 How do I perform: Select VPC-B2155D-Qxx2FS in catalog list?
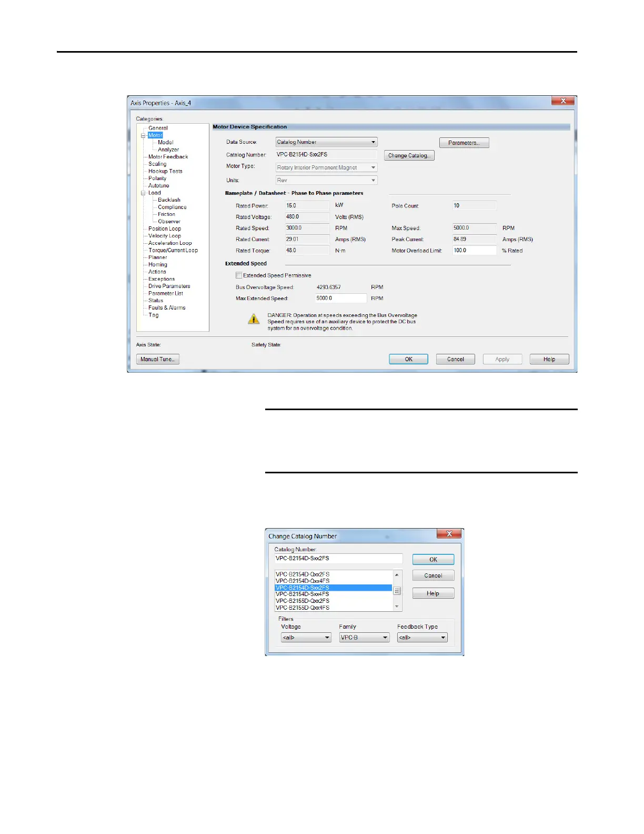[x=333, y=601]
